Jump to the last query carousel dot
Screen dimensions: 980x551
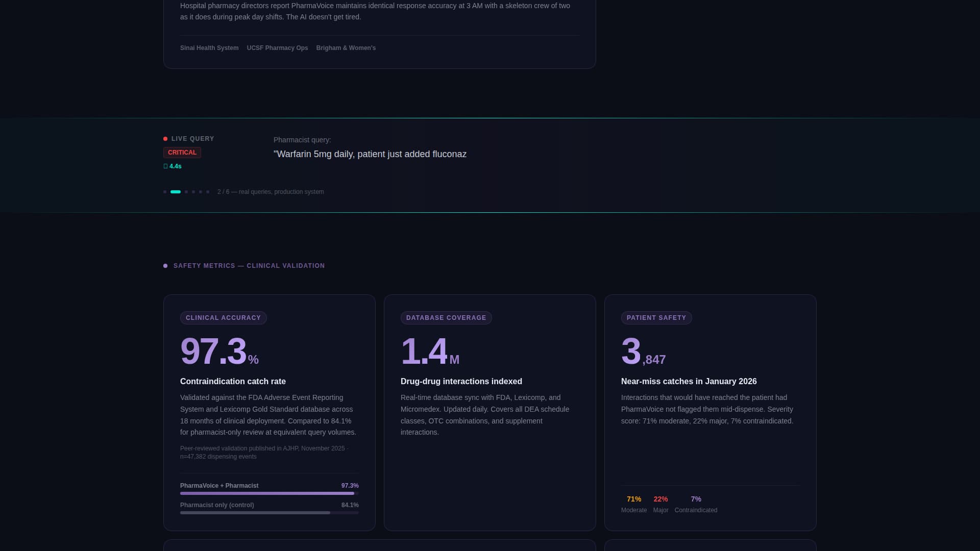pos(208,192)
